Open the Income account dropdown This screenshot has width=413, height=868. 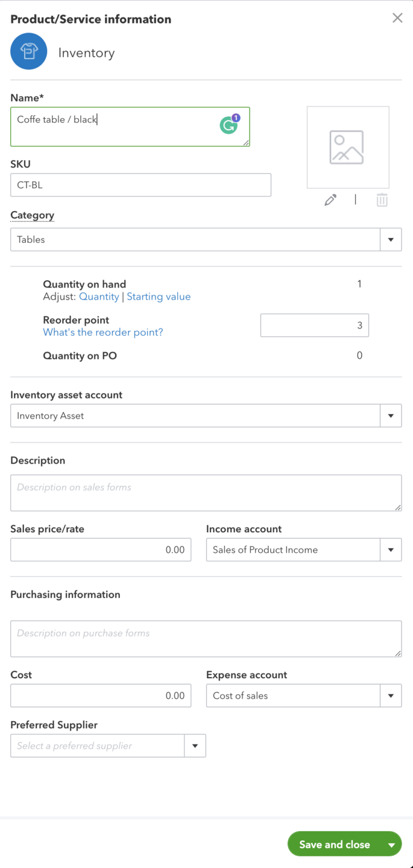(x=391, y=549)
